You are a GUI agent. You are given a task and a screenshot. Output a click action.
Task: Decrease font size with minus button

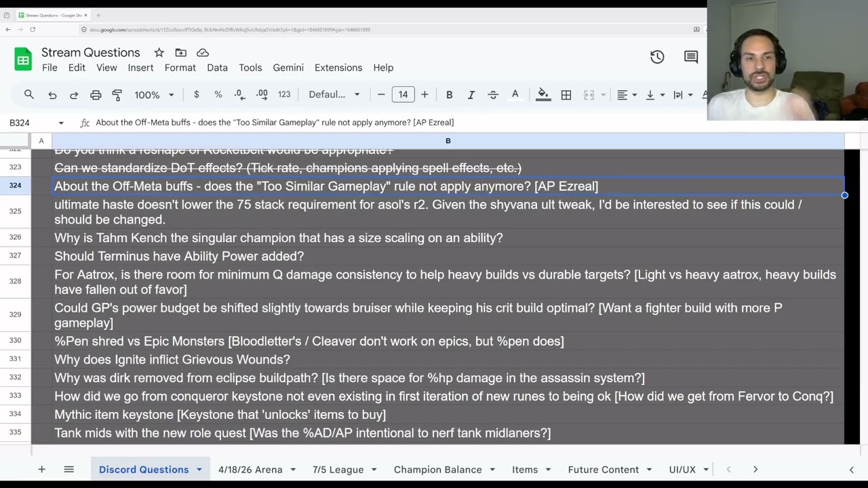pyautogui.click(x=381, y=95)
